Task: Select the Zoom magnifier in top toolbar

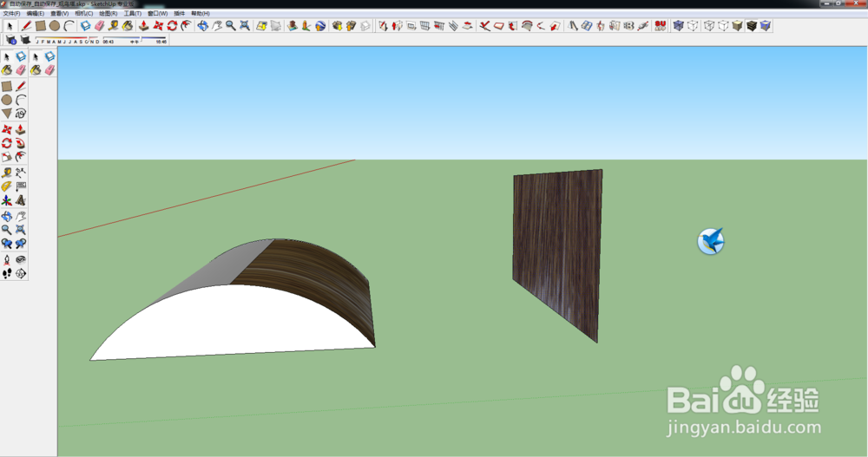Action: pos(230,26)
